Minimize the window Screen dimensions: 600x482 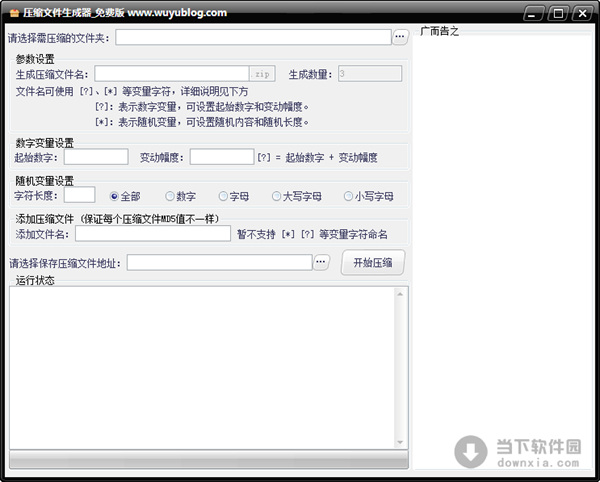(x=533, y=14)
